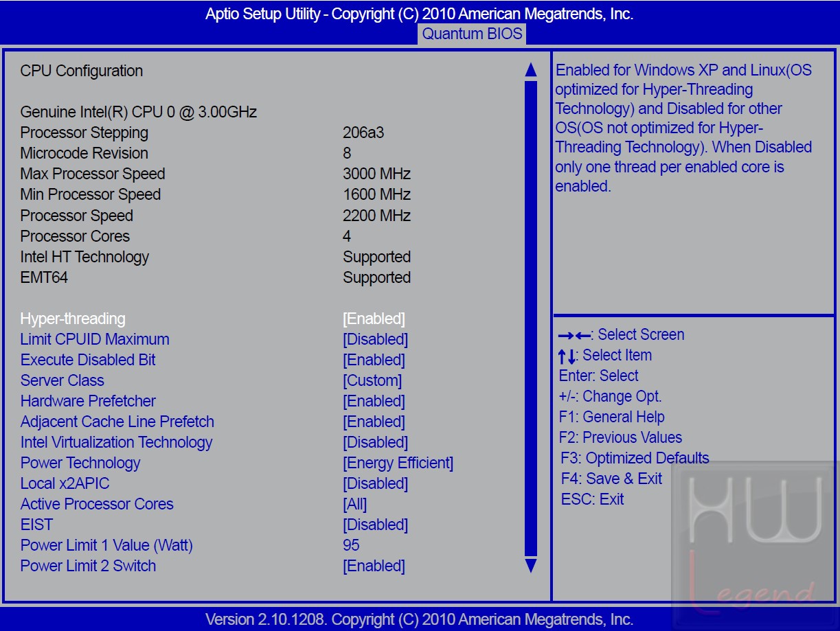
Task: Click the Intel HT Technology label
Action: click(x=84, y=257)
